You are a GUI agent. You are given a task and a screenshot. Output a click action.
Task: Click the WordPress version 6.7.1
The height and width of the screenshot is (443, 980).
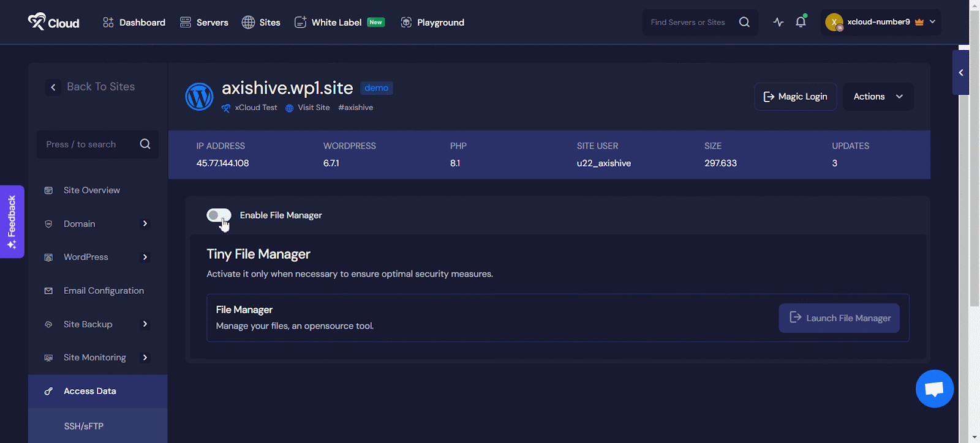[331, 163]
